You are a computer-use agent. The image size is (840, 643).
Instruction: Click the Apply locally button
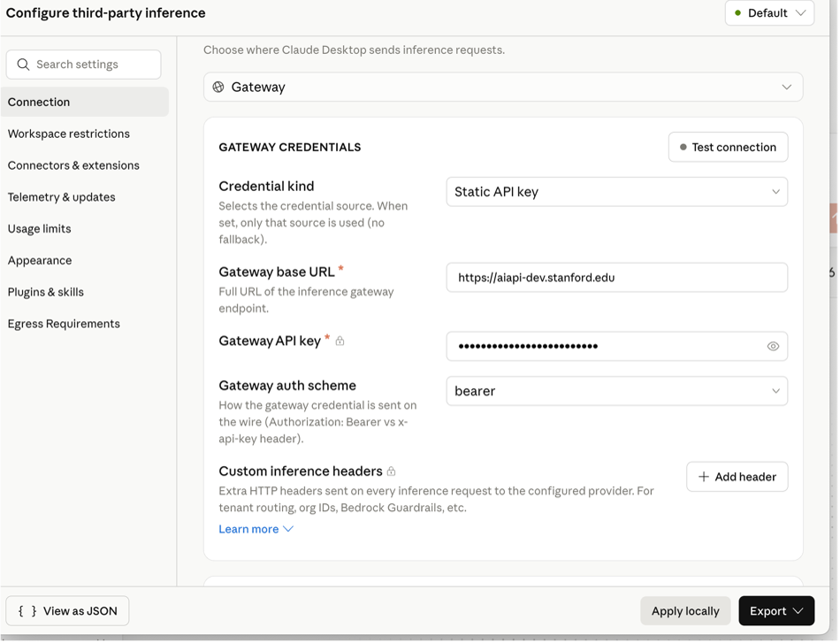click(x=685, y=611)
